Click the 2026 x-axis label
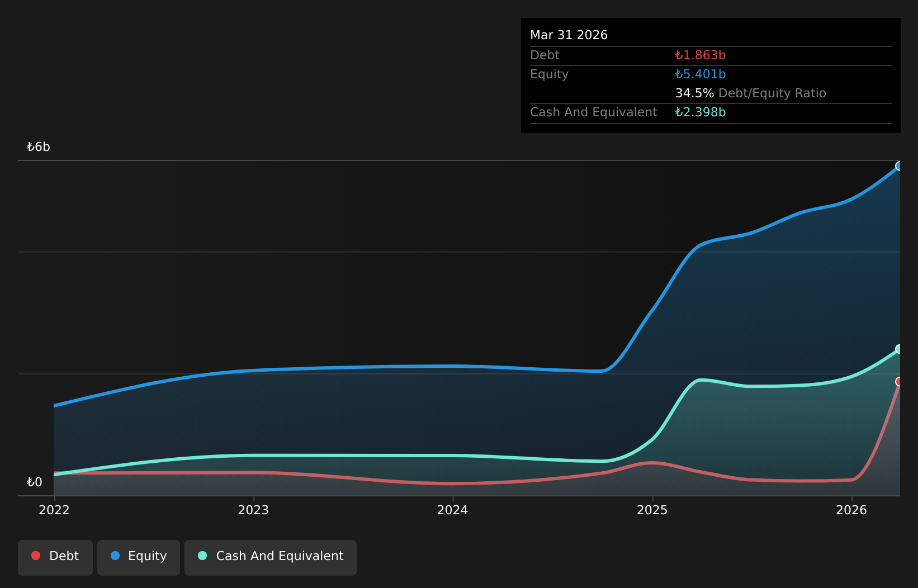The width and height of the screenshot is (918, 588). (x=851, y=510)
